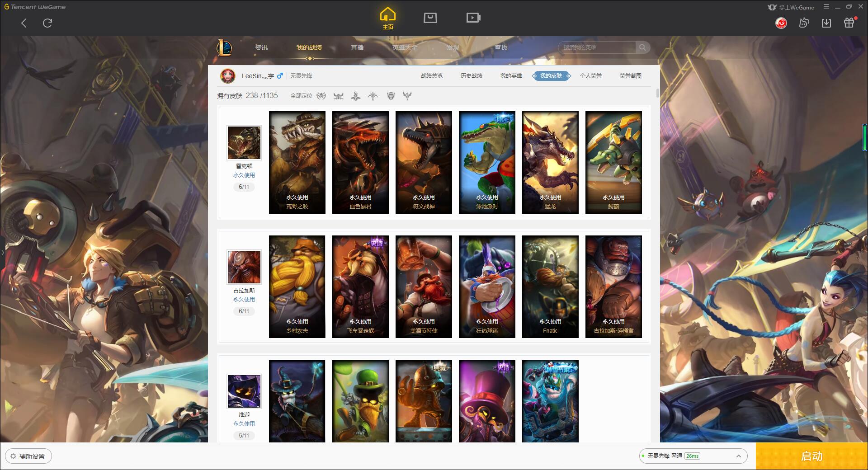Click the skin list vertical scrollbar
Image resolution: width=868 pixels, height=470 pixels.
[657, 93]
